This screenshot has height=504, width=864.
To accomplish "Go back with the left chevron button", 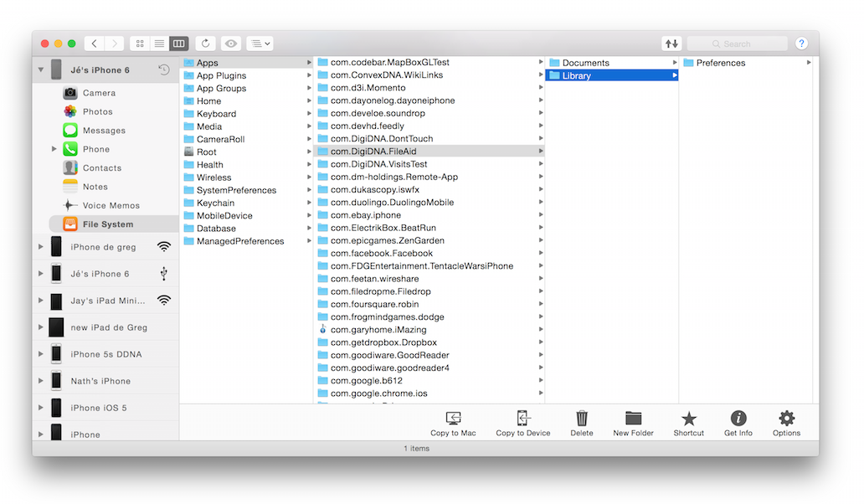I will click(95, 44).
